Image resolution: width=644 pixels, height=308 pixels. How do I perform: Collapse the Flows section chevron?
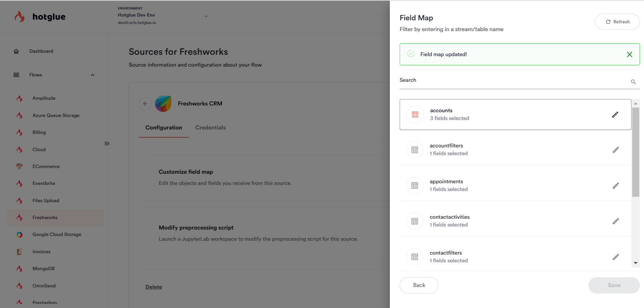tap(92, 75)
